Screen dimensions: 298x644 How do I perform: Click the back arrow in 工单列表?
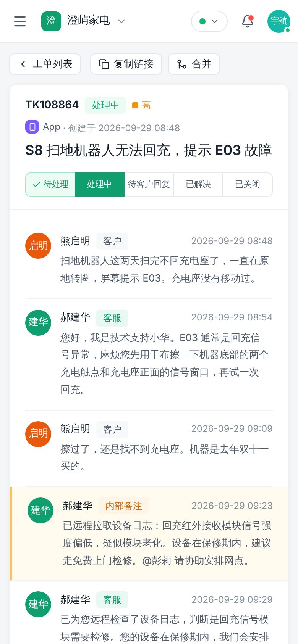pos(23,64)
